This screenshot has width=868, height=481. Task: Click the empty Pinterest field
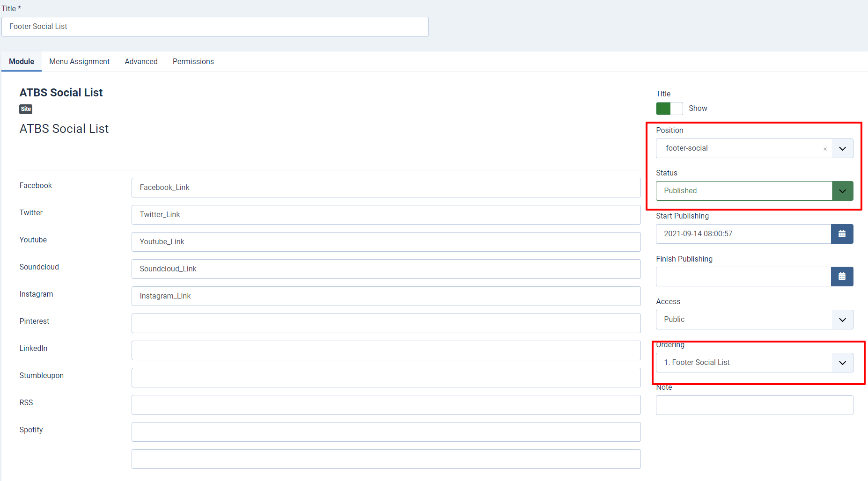386,323
